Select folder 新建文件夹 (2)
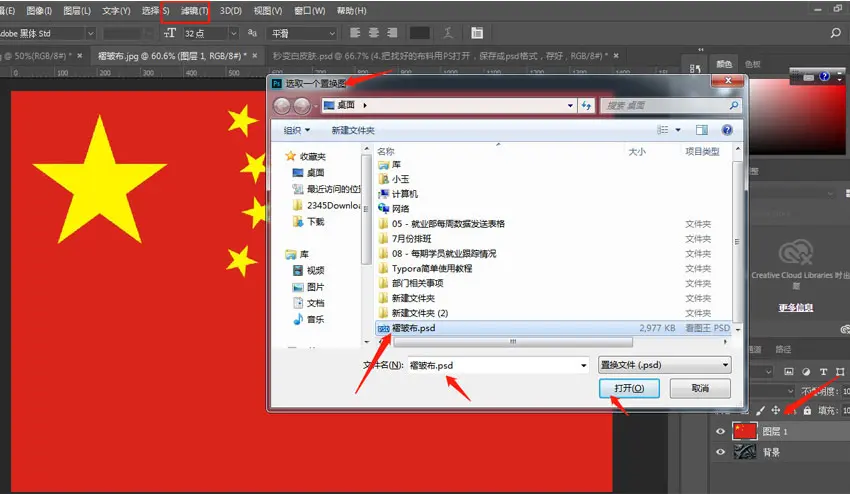The height and width of the screenshot is (494, 850). (420, 313)
